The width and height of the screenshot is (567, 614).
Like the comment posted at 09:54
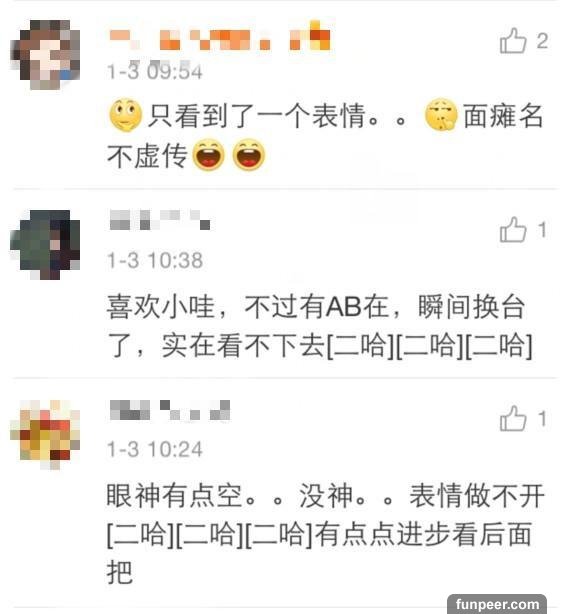[x=513, y=41]
